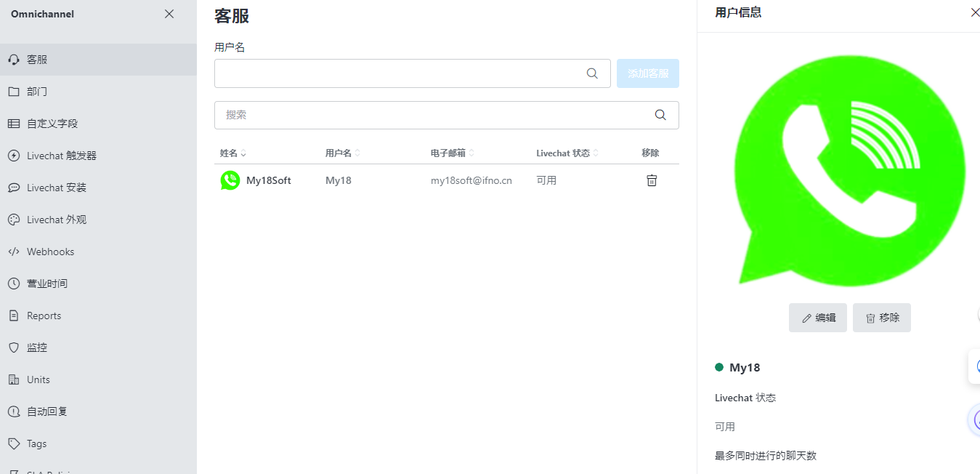980x474 pixels.
Task: Select the My18Soft name in the table
Action: coord(269,180)
